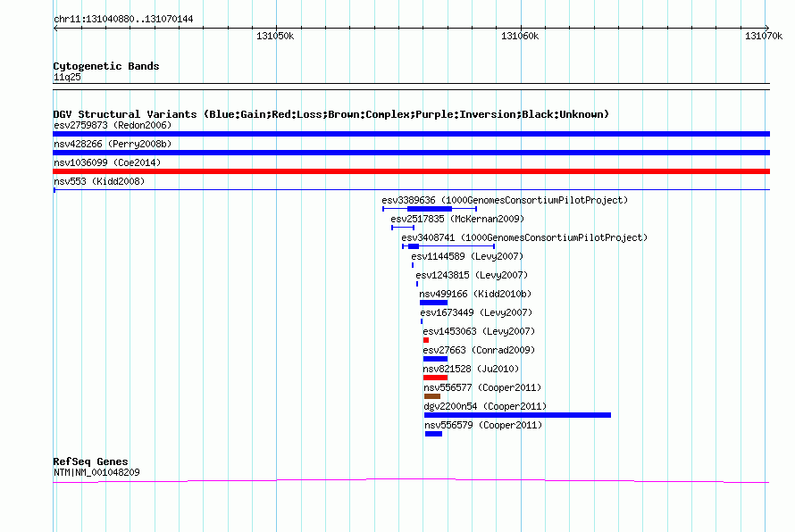Select the nsv428266 (Perry2008b) variant bar
795x532 pixels.
click(x=411, y=153)
